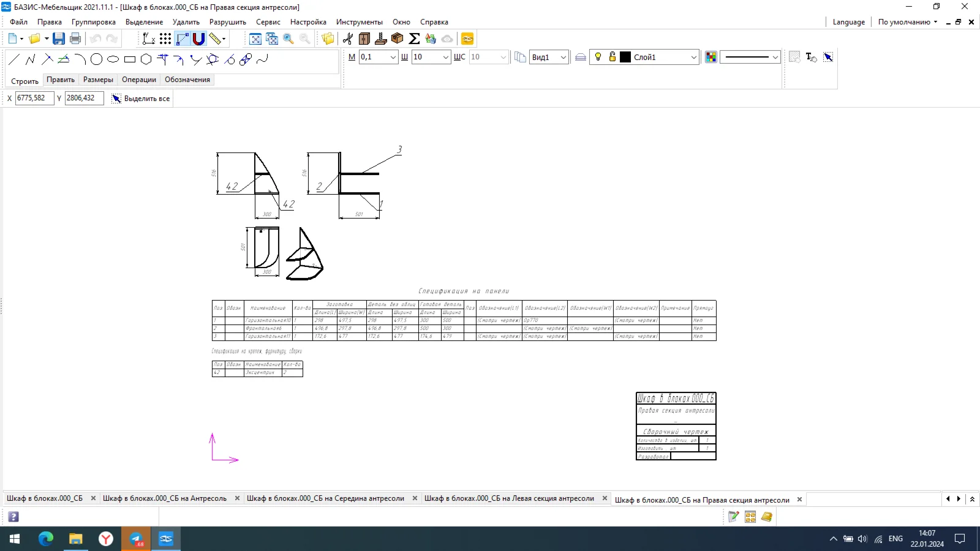The height and width of the screenshot is (551, 980).
Task: Open the line style dropdown
Action: click(x=775, y=58)
